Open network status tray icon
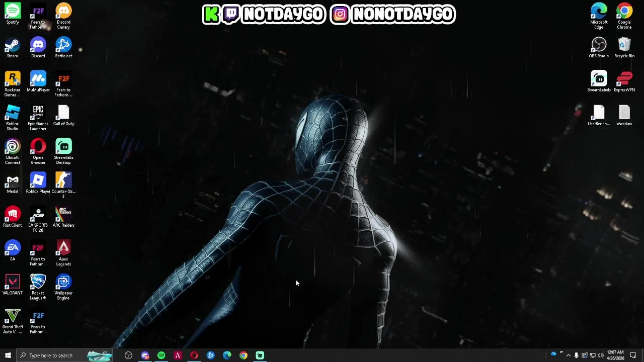This screenshot has width=644, height=362. click(x=593, y=355)
